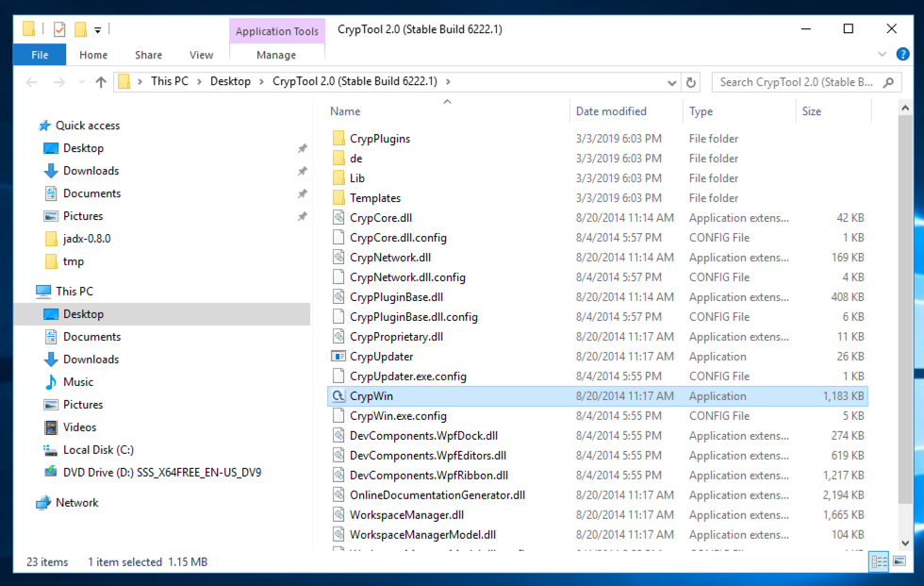Switch to Details view icon in status bar
Screen dimensions: 924x586
point(879,561)
